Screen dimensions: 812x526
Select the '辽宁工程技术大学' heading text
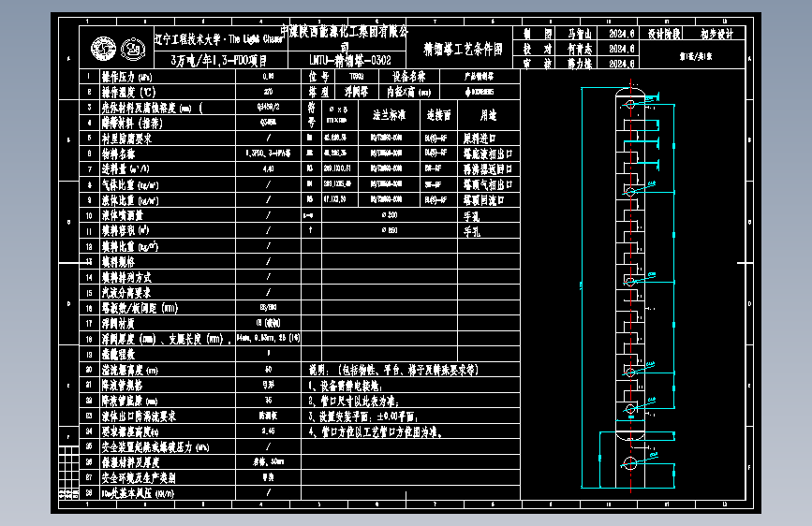[x=188, y=39]
